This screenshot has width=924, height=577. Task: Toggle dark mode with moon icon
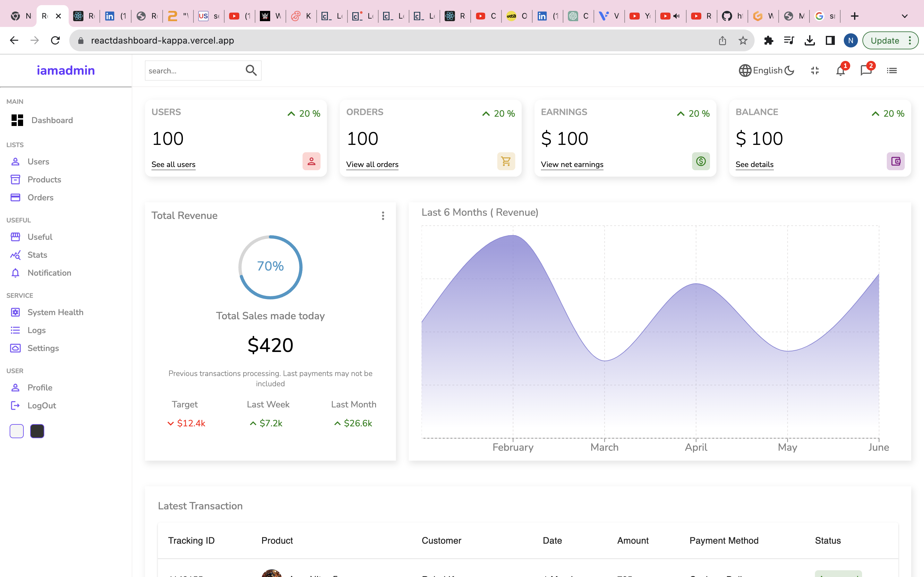coord(789,71)
